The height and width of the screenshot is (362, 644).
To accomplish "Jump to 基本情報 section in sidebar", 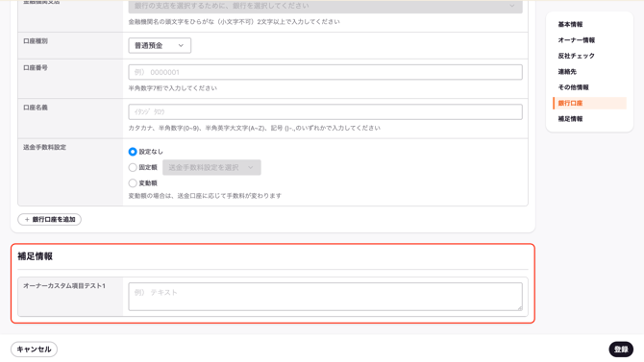I will (570, 24).
